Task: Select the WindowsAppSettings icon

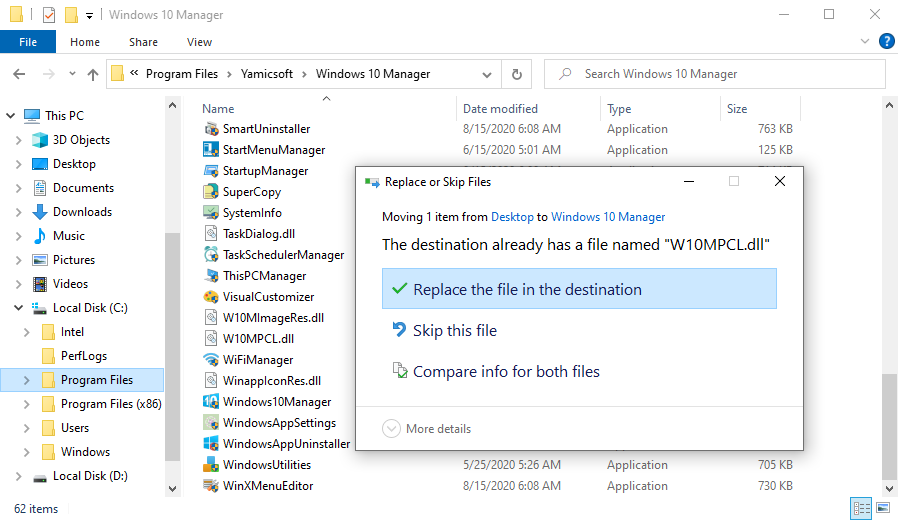Action: tap(211, 423)
